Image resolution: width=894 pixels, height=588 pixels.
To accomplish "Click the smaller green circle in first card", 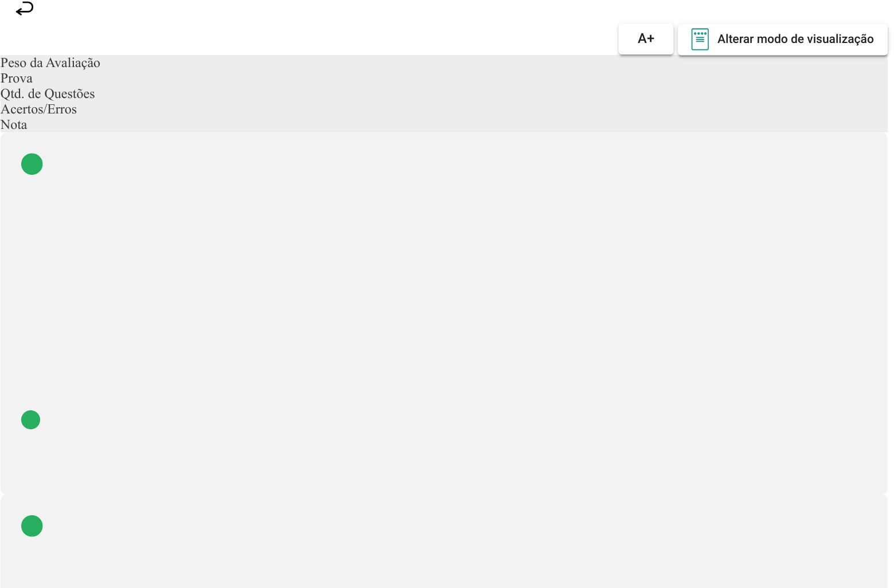I will pos(31,420).
